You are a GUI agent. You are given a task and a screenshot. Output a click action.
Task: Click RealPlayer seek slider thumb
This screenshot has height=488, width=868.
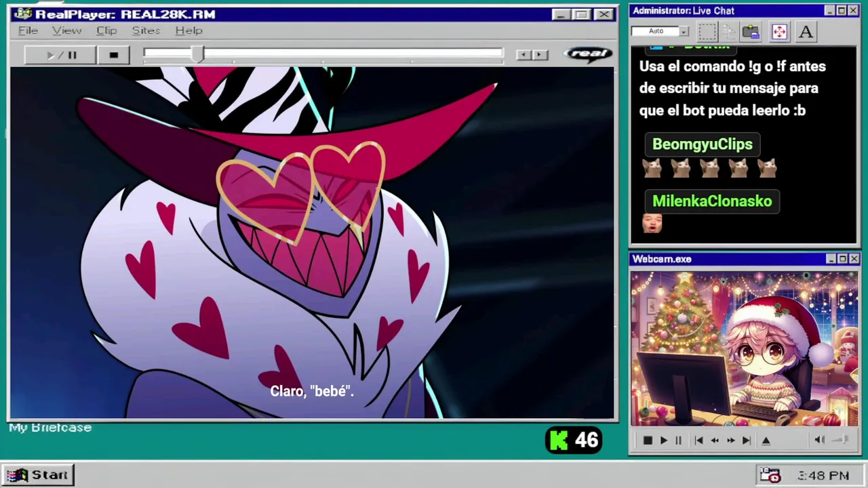tap(197, 55)
